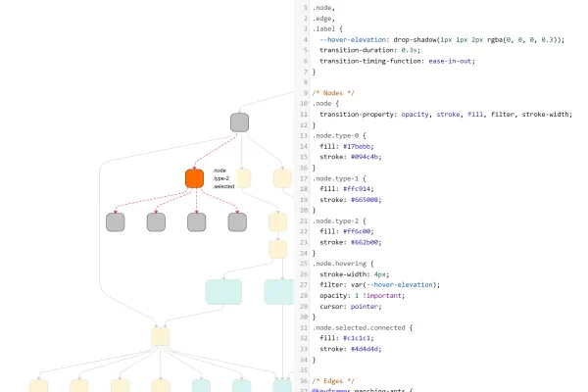Click the ".node.selected.connected {" selector line

tap(363, 328)
